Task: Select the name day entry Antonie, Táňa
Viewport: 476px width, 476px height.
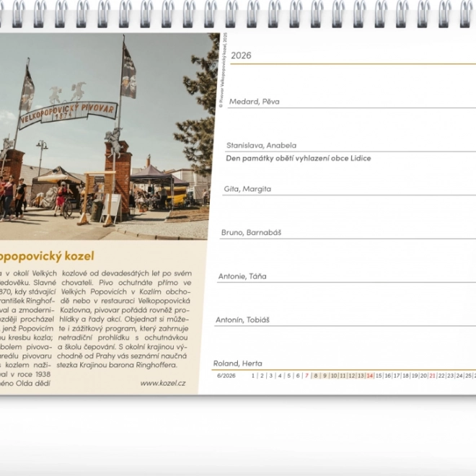Action: pos(242,276)
